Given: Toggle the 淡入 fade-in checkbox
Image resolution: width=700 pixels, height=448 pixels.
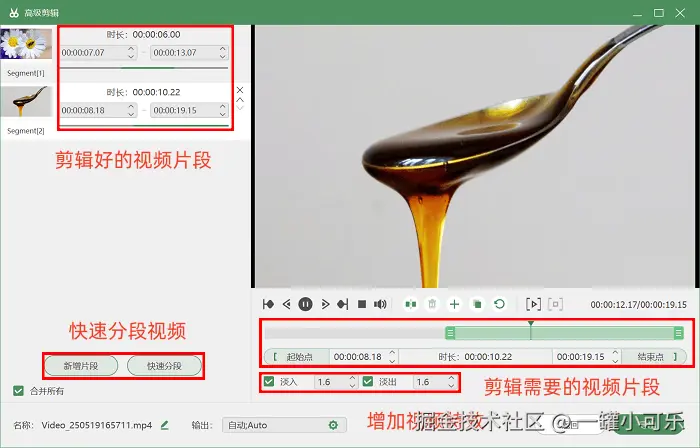Looking at the screenshot, I should (x=269, y=382).
